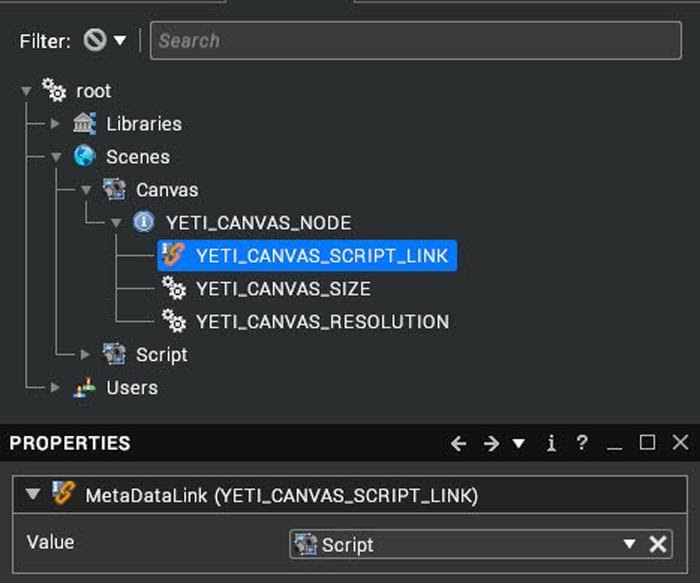Click the Libraries building icon
Image resolution: width=700 pixels, height=583 pixels.
point(85,124)
